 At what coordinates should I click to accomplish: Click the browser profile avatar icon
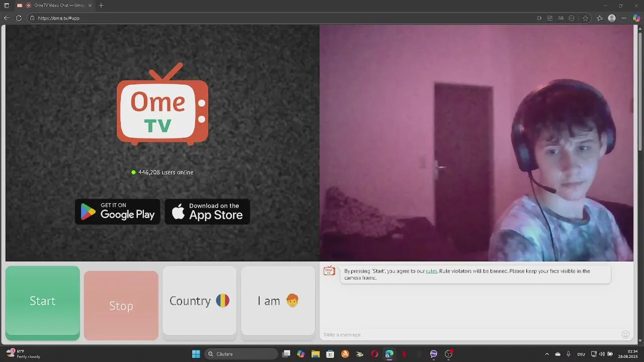click(612, 18)
